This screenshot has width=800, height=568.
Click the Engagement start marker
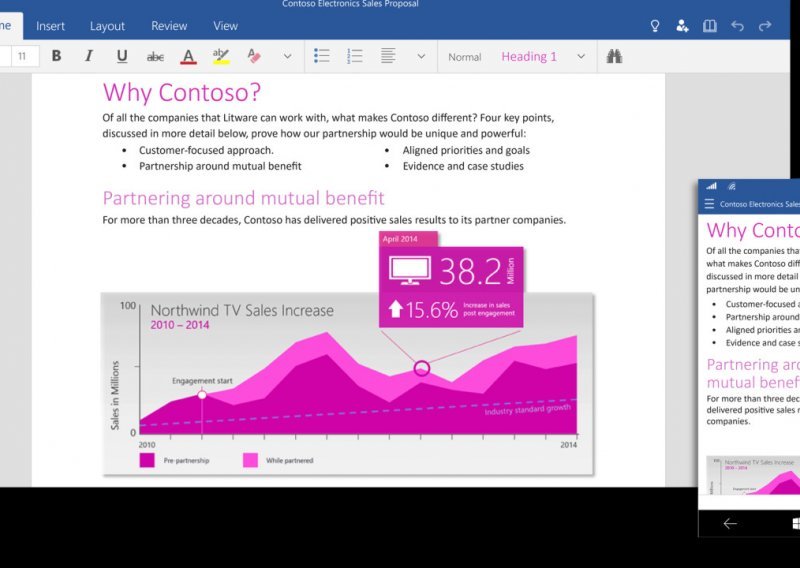coord(202,394)
